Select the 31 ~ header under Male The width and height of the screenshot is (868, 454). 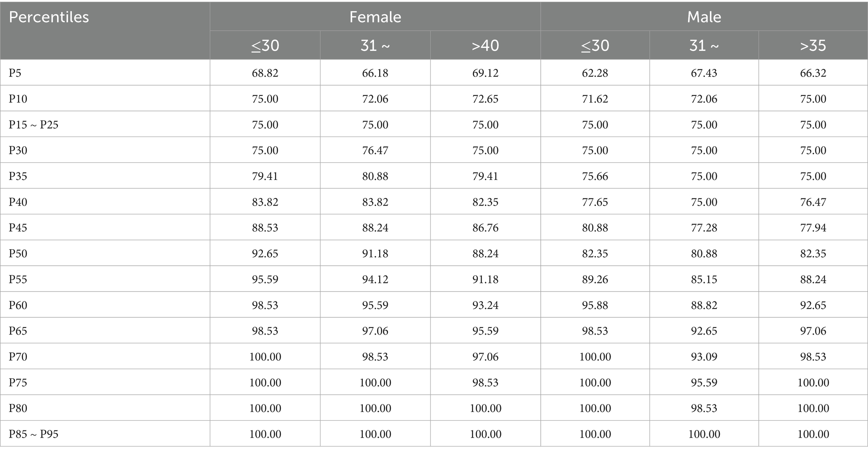click(704, 45)
